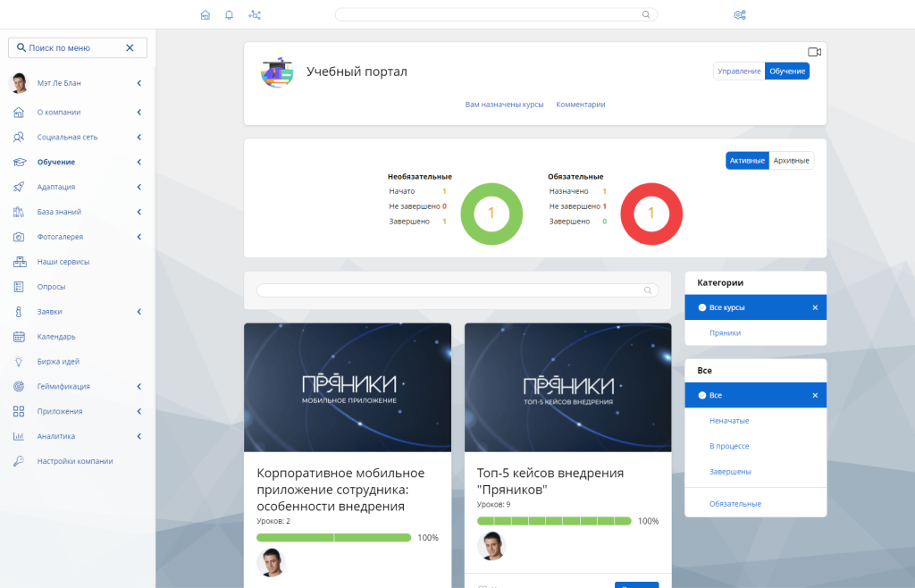Open Calendar from the sidebar

click(56, 337)
